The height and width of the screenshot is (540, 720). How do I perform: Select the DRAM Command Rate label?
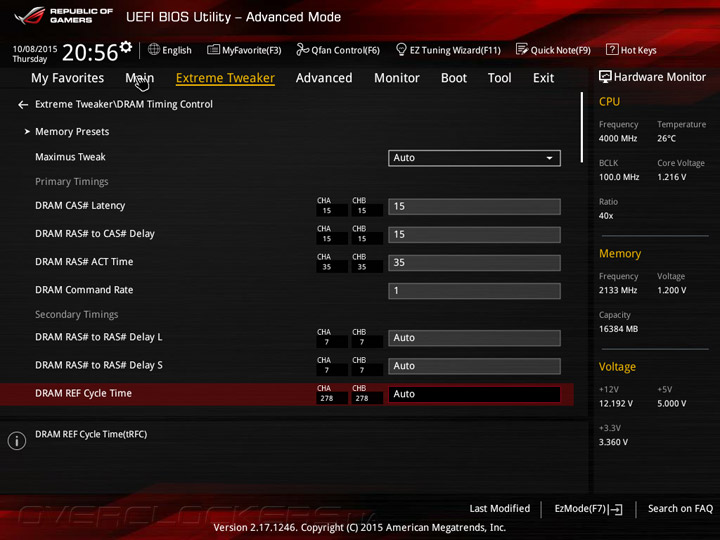pos(84,290)
